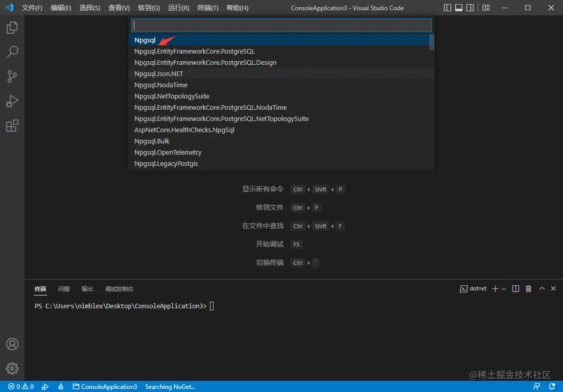Toggle secondary side bar layout icon

470,8
